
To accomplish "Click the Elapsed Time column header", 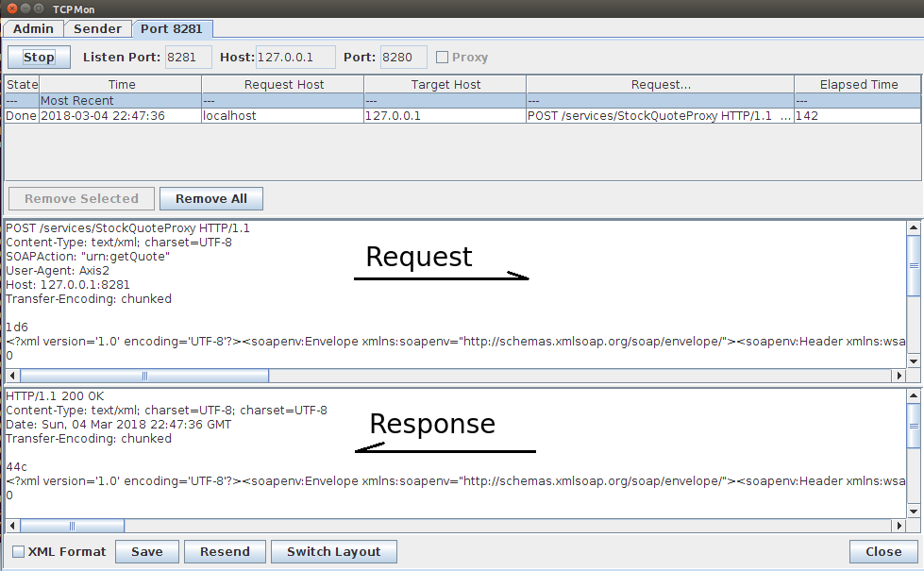I will click(x=858, y=84).
